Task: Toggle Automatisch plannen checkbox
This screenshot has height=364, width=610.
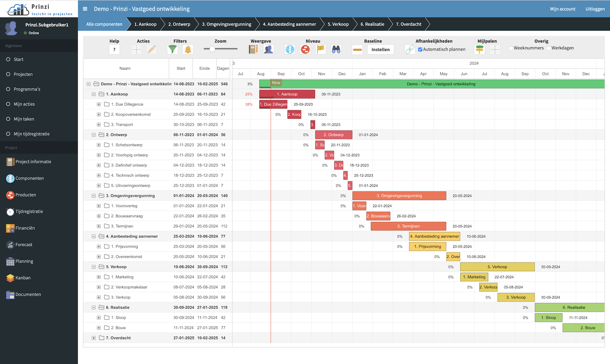Action: click(420, 49)
